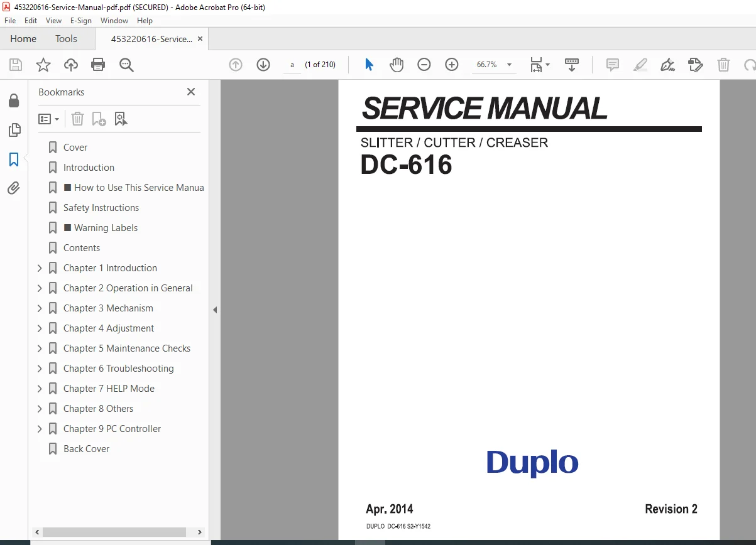Activate the Hand pan tool

(397, 65)
